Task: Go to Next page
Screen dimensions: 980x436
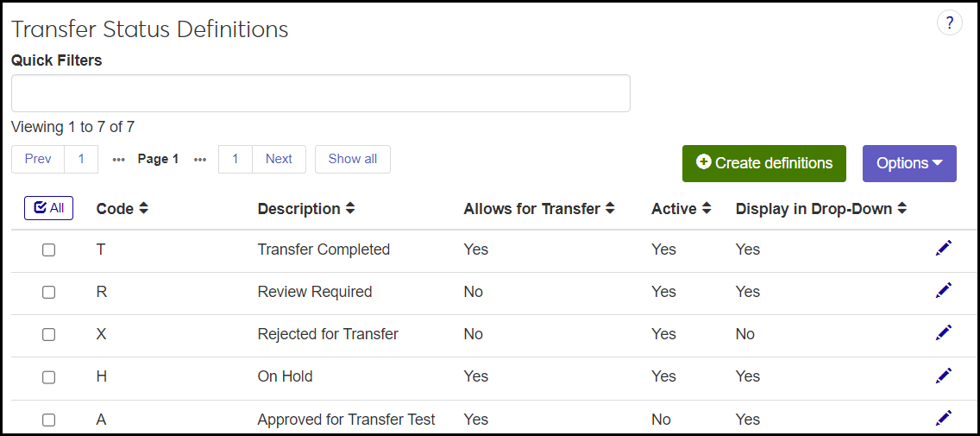Action: (x=279, y=159)
